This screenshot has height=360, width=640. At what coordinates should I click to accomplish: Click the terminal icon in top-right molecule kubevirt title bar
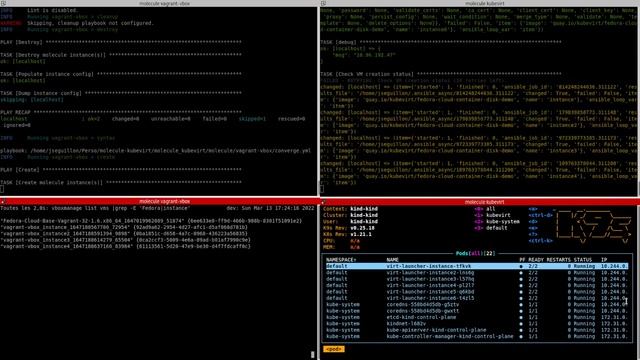323,3
